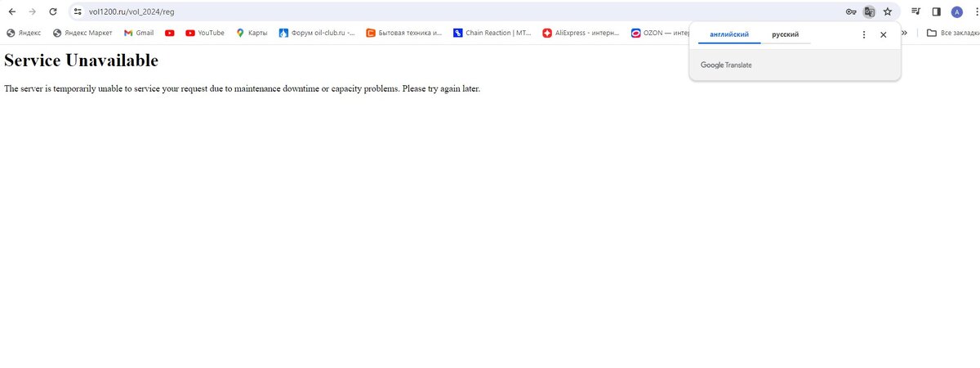The width and height of the screenshot is (980, 368).
Task: Open the media control icon in toolbar
Action: [916, 11]
